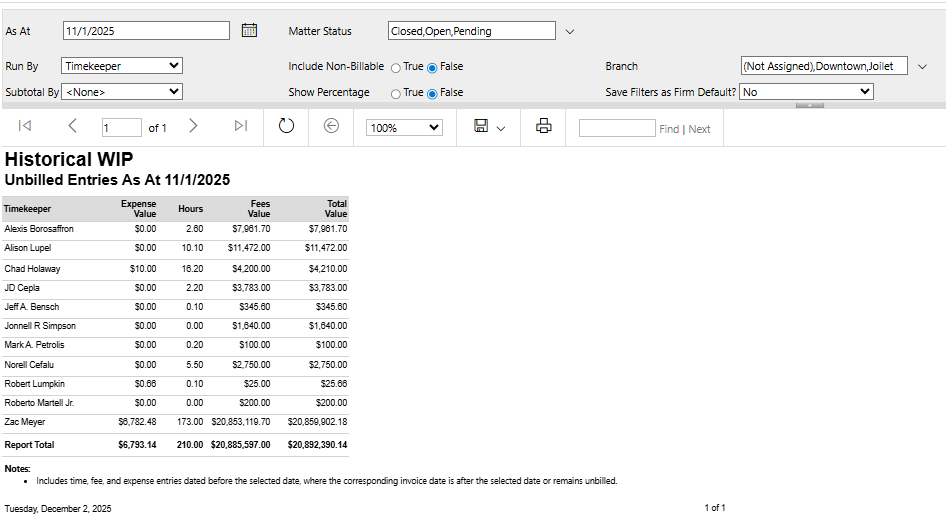Set Show Percentage to True
The width and height of the screenshot is (946, 526).
click(x=396, y=93)
